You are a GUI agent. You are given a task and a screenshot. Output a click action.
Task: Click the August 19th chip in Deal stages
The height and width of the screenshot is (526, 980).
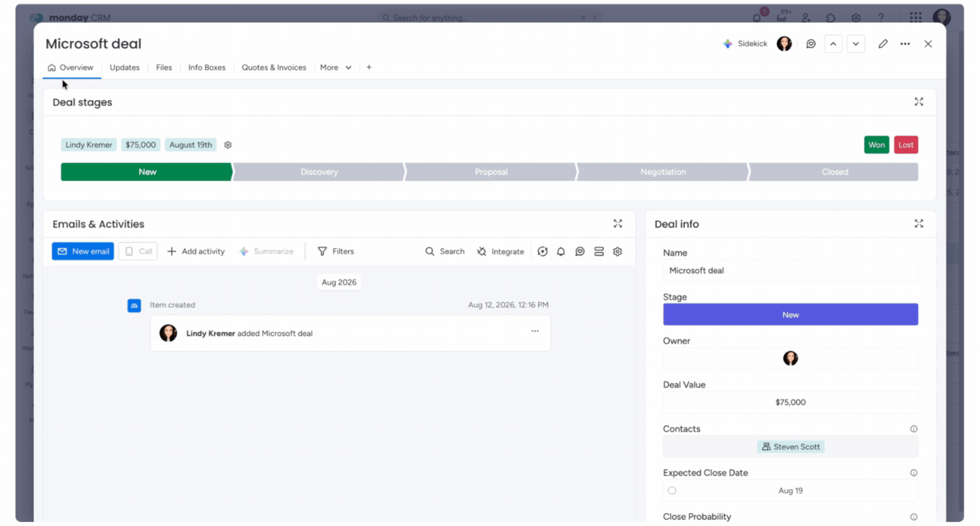[x=191, y=145]
